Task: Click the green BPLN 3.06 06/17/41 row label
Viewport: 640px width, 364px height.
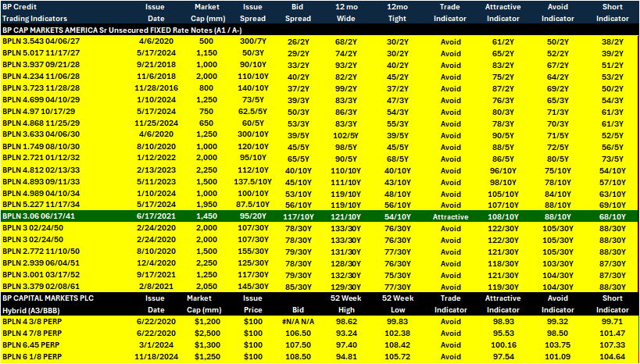Action: pyautogui.click(x=31, y=216)
